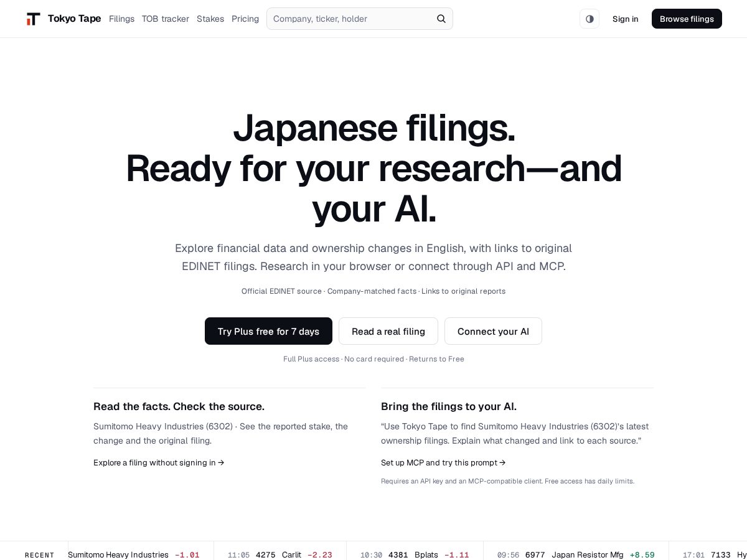The image size is (747, 560).
Task: Click the No card required note
Action: (374, 359)
